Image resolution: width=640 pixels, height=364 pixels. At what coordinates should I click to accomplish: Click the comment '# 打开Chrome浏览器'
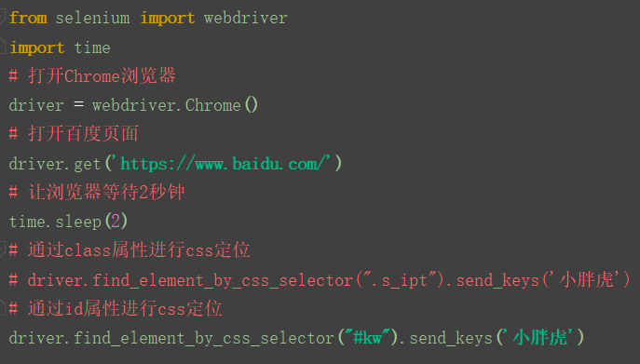(92, 76)
